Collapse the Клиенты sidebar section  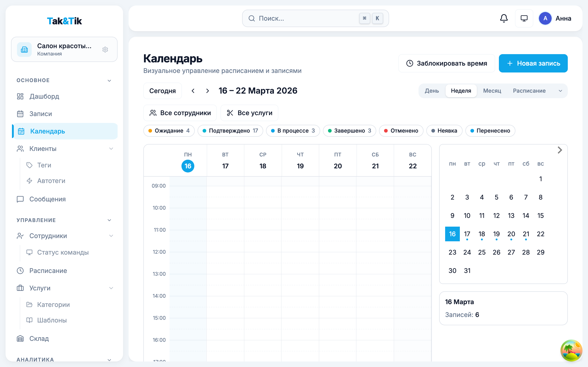pos(112,149)
